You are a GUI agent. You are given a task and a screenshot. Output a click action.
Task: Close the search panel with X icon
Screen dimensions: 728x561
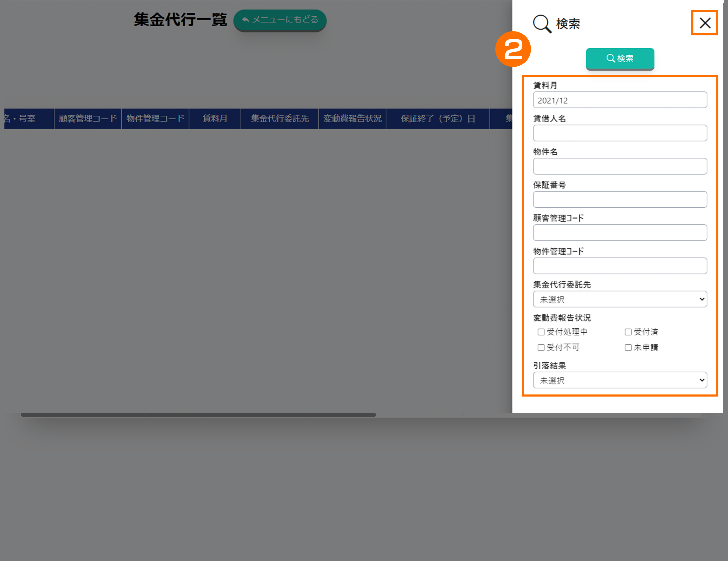click(705, 23)
